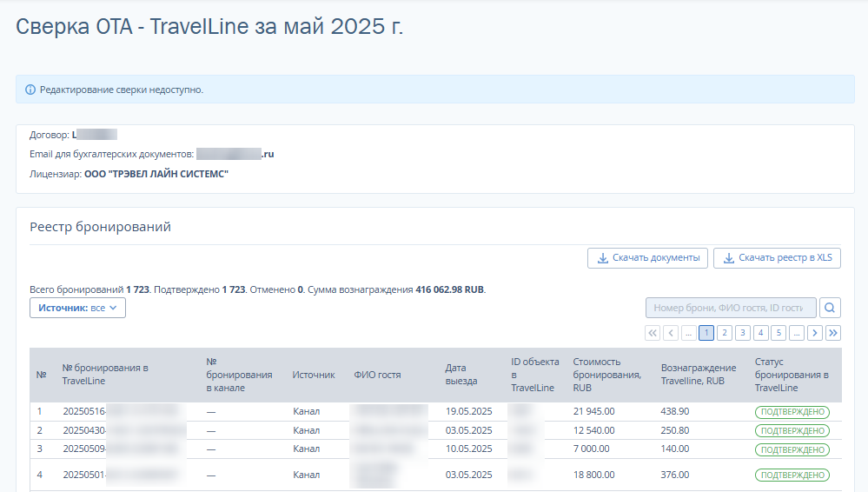Click the search magnifier icon button
The width and height of the screenshot is (868, 492).
click(831, 308)
